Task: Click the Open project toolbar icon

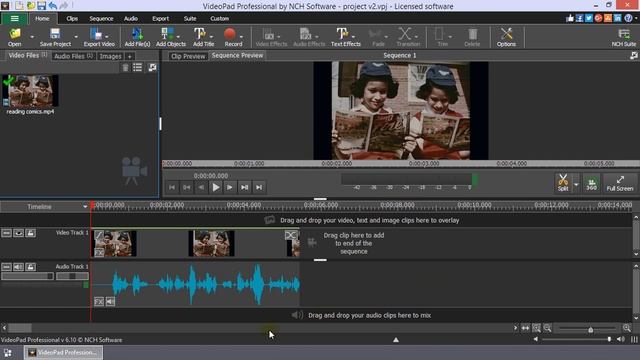Action: [15, 37]
